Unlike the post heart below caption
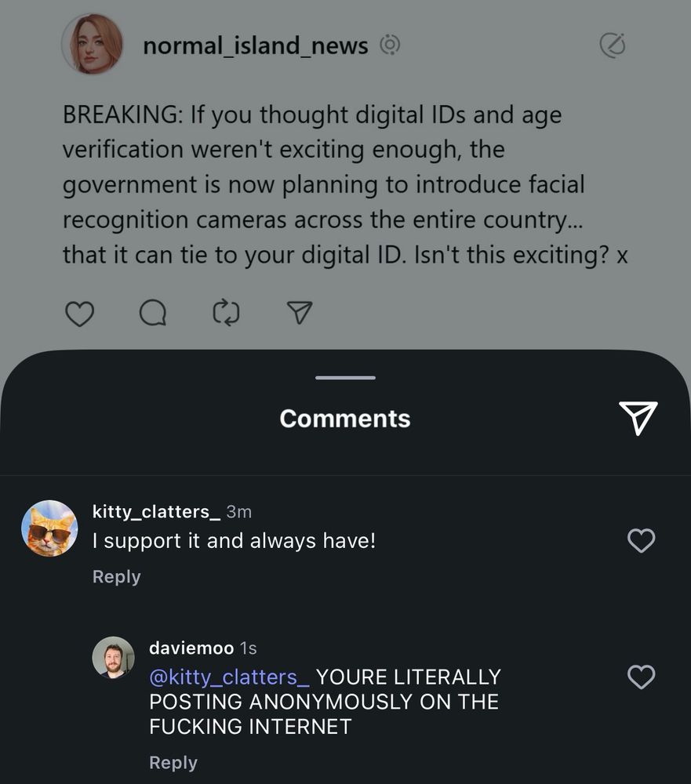Image resolution: width=691 pixels, height=784 pixels. 78,313
